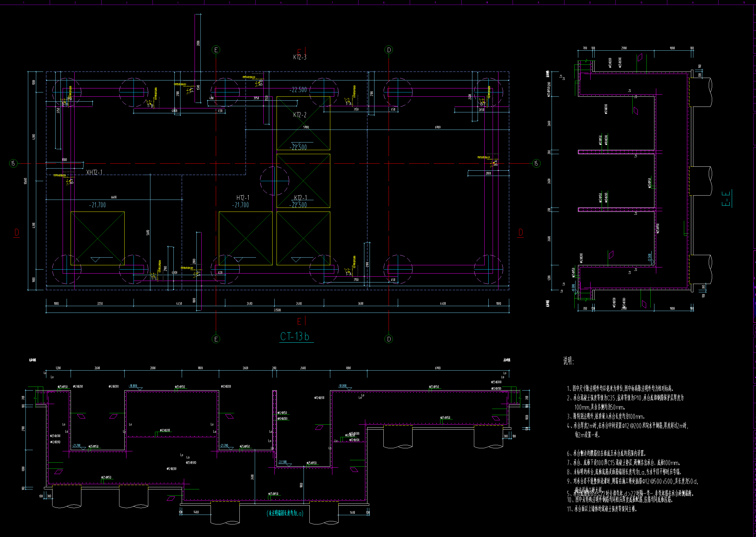Click note 10 about 底板配筋
The height and width of the screenshot is (537, 756).
pyautogui.click(x=619, y=499)
